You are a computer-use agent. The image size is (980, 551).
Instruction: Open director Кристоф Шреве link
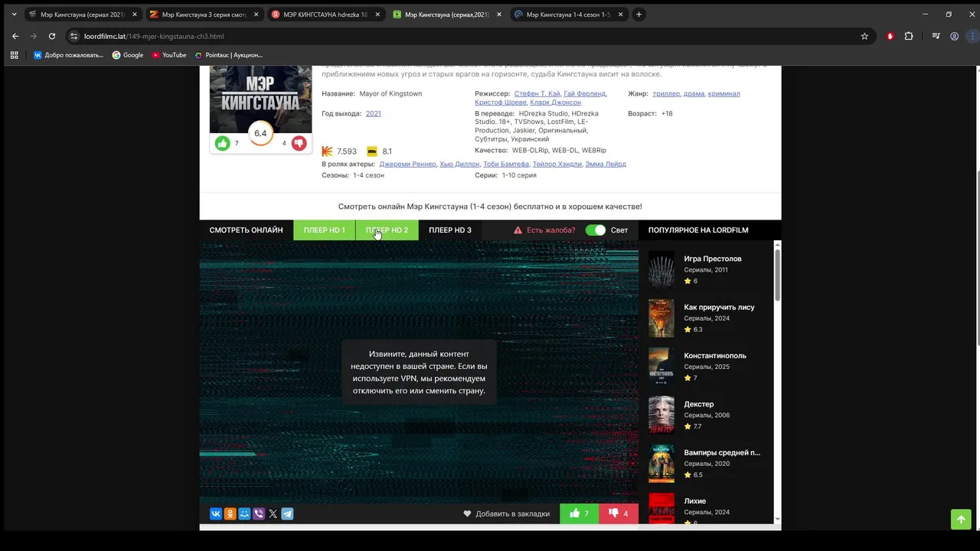click(x=501, y=102)
